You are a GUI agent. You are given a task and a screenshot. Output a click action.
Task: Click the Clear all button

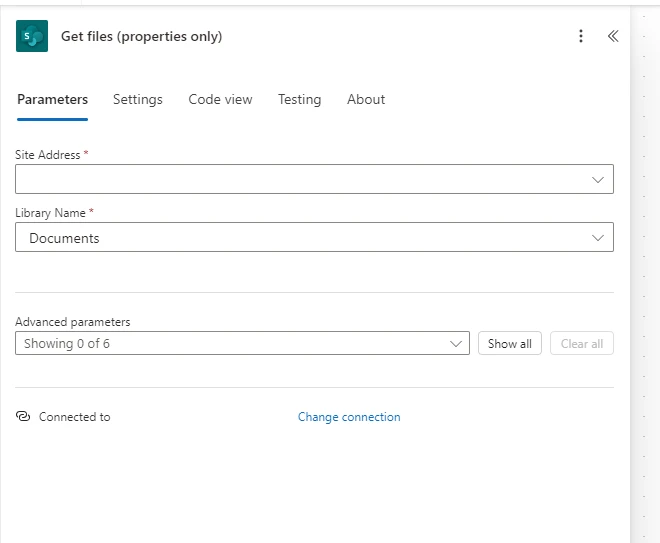[x=581, y=344]
